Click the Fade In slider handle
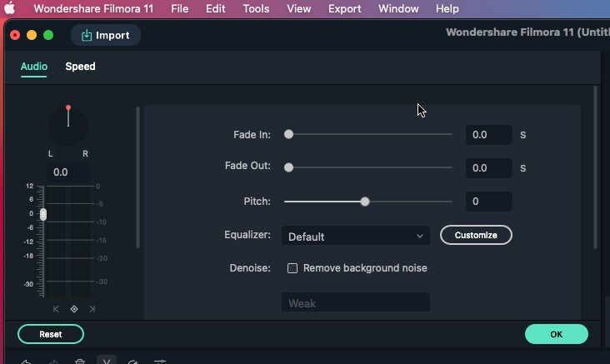 coord(288,135)
